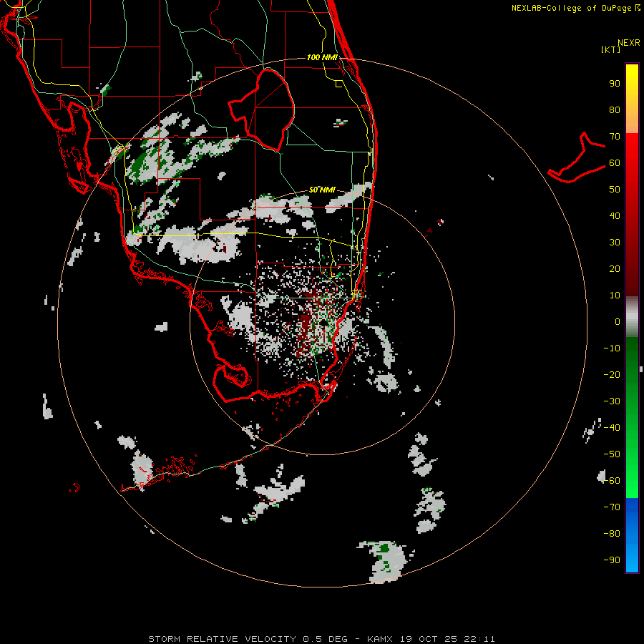Click the NEXR label above the color scale
This screenshot has height=644, width=644.
coord(628,43)
